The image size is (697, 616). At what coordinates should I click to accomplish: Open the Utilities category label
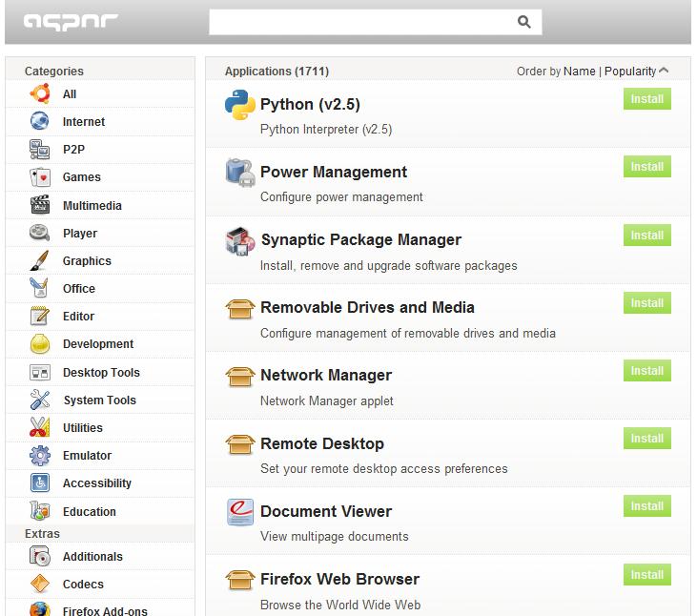(x=83, y=428)
